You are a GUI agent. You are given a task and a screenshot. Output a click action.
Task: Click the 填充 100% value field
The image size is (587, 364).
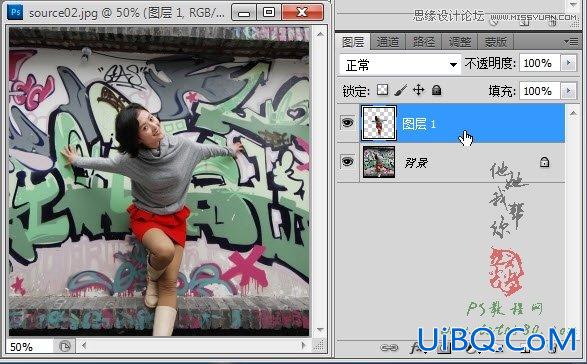540,91
